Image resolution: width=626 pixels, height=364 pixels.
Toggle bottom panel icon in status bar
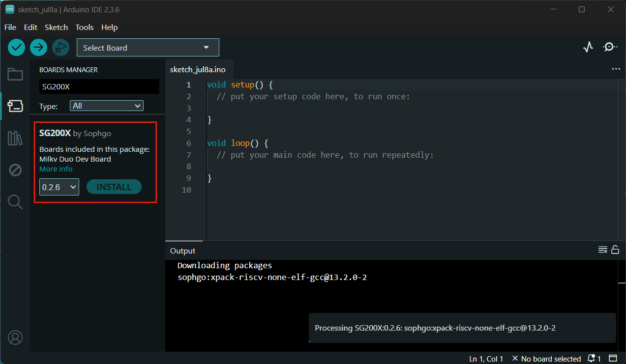tap(613, 359)
